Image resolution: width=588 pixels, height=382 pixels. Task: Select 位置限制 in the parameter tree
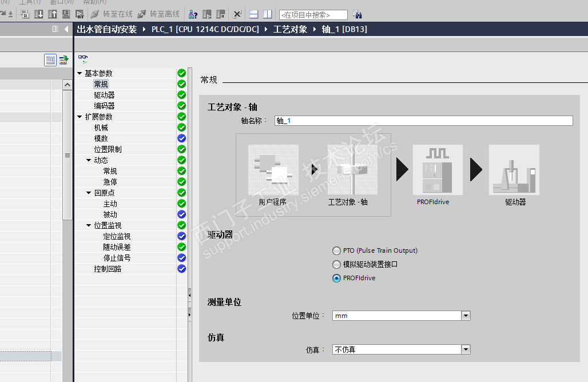(x=108, y=149)
